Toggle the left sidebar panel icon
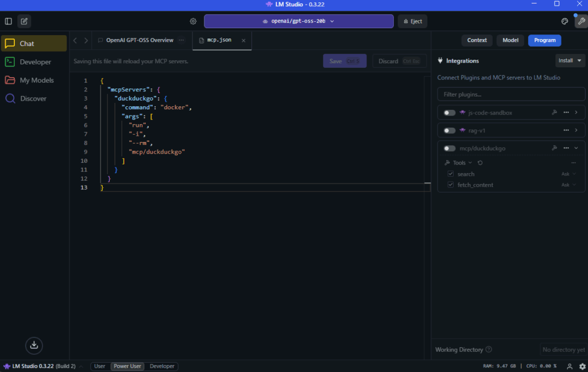This screenshot has width=588, height=372. click(x=8, y=21)
